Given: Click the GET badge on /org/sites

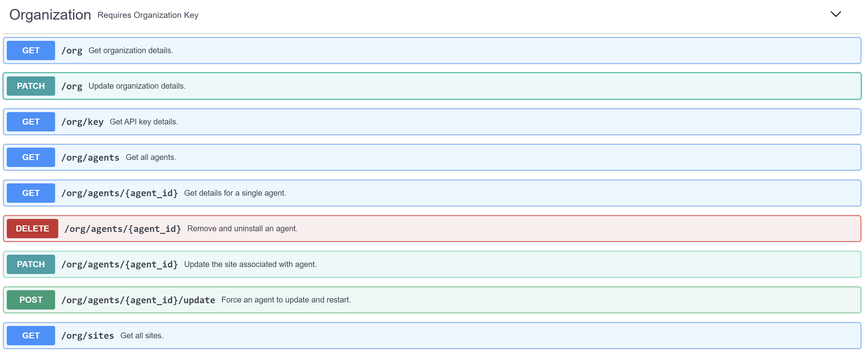Looking at the screenshot, I should pos(30,335).
